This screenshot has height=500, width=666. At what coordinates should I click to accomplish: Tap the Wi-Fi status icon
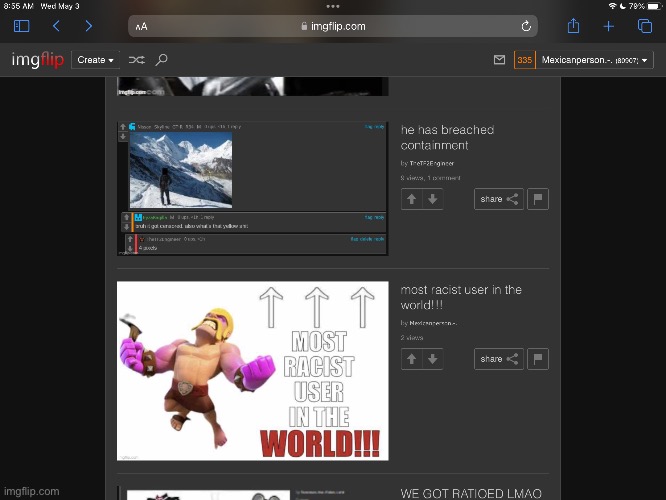click(612, 6)
